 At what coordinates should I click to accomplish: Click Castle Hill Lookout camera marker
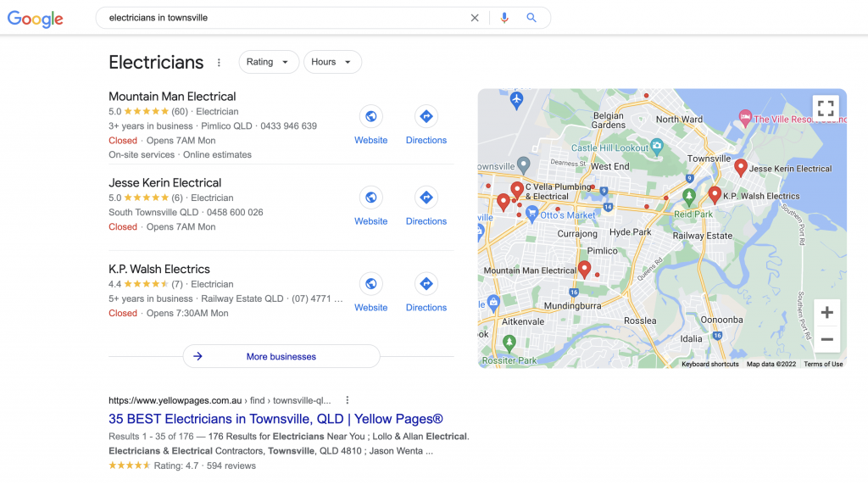click(x=657, y=147)
